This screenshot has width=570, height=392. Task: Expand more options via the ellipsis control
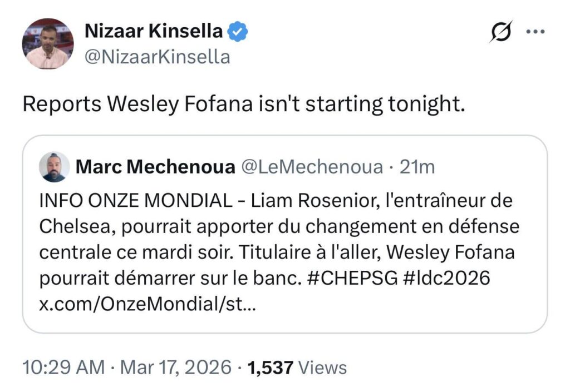(x=535, y=32)
